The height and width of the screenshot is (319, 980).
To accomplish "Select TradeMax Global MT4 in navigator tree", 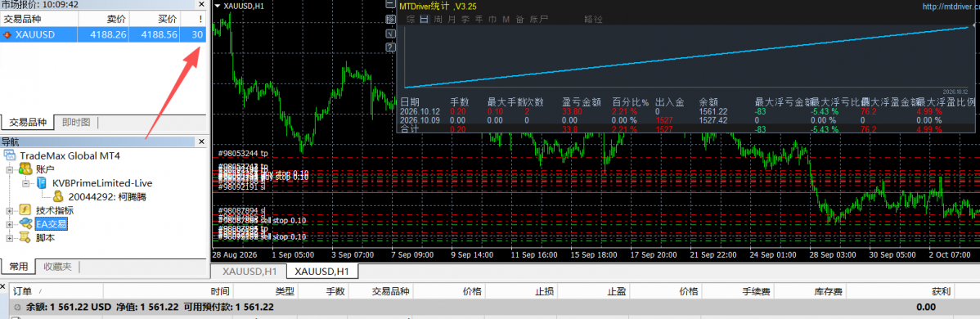I will pyautogui.click(x=70, y=155).
